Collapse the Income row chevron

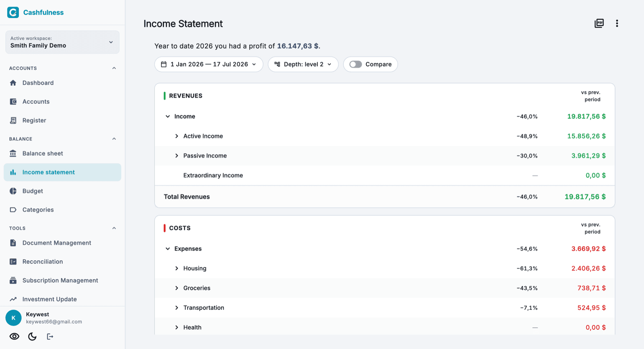tap(168, 117)
